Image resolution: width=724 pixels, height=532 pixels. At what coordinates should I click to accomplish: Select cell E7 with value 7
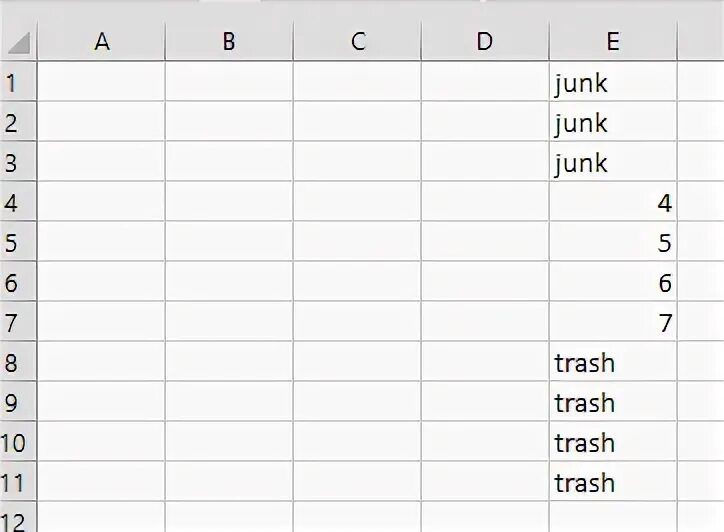point(612,323)
